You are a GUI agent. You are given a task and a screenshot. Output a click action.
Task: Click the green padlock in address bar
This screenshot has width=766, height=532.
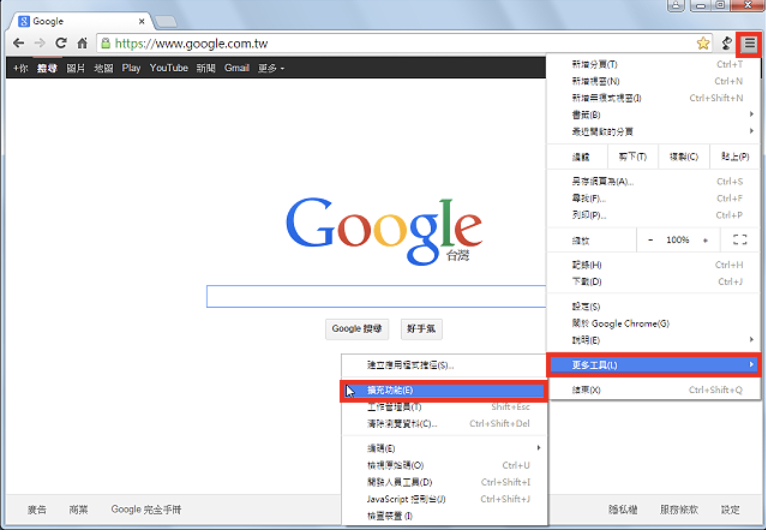tap(106, 43)
